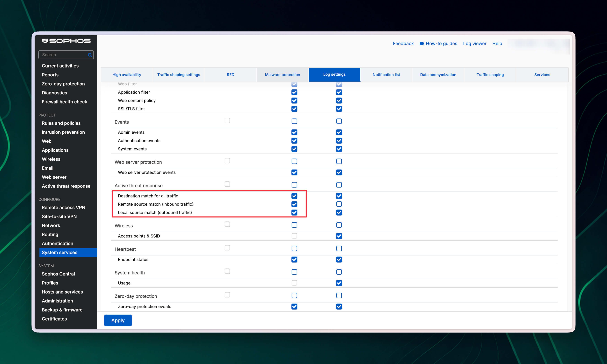Click the Apply button

118,320
